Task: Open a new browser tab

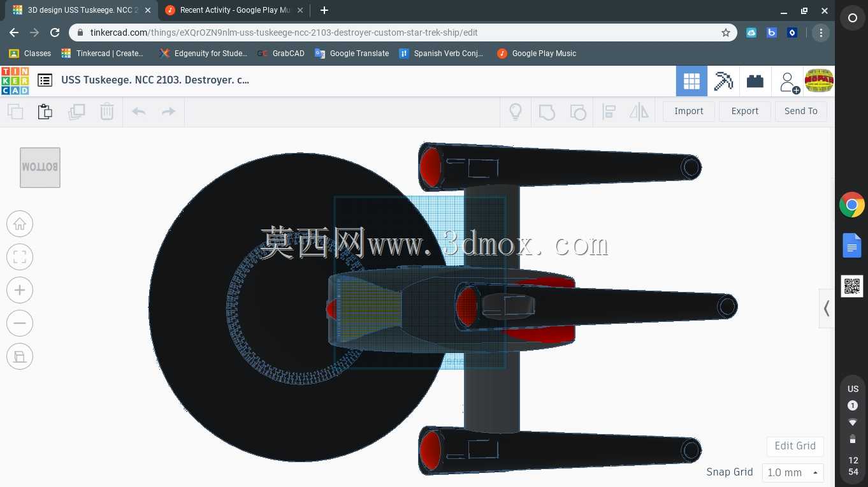Action: (324, 10)
